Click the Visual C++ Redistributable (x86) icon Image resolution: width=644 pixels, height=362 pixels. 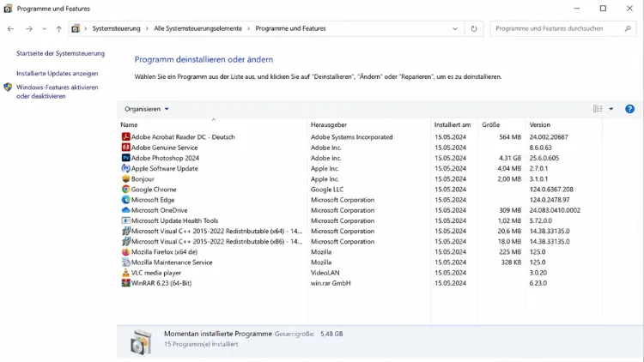click(x=125, y=241)
